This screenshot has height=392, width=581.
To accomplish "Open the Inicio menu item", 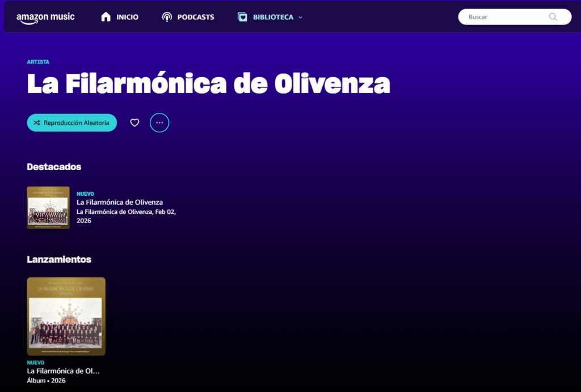I will tap(120, 16).
